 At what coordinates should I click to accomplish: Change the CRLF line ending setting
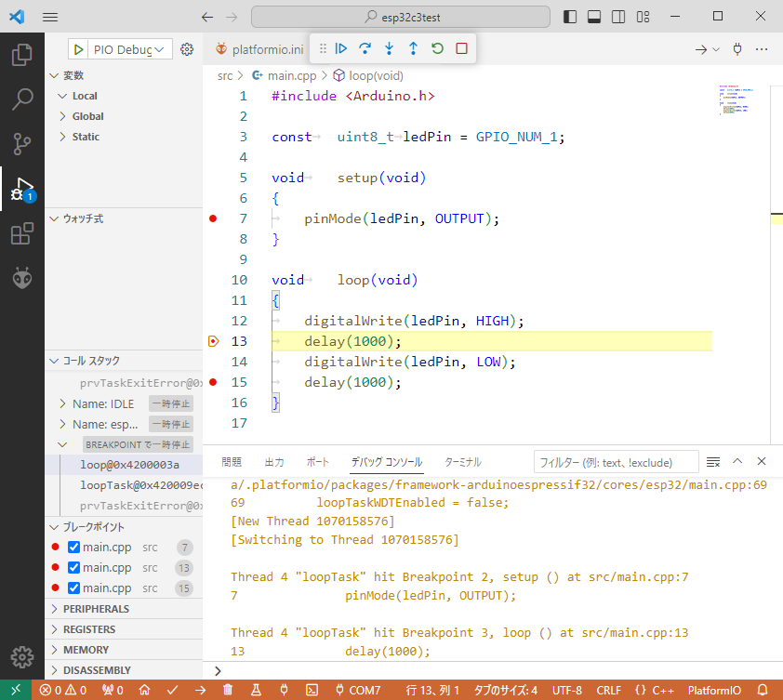[609, 690]
